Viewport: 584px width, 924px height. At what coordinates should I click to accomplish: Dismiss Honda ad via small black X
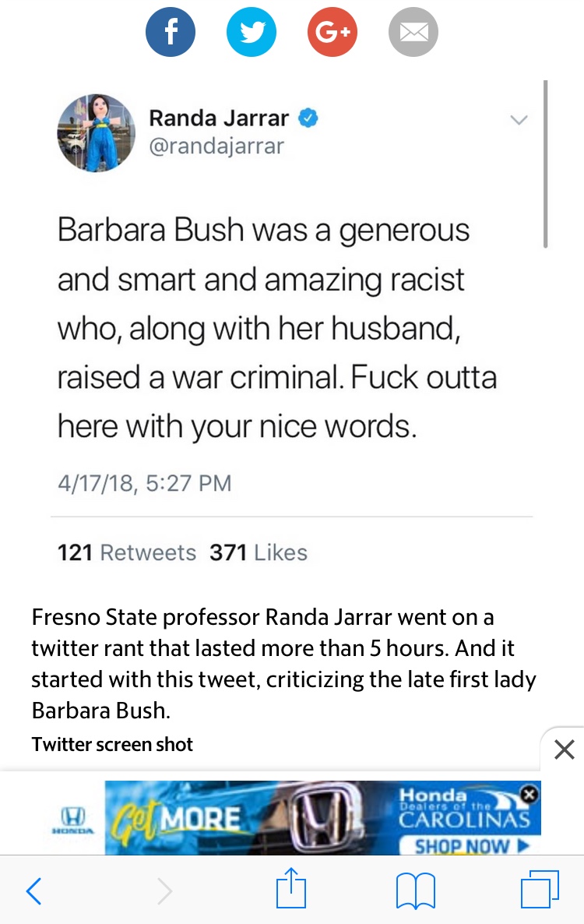point(529,794)
